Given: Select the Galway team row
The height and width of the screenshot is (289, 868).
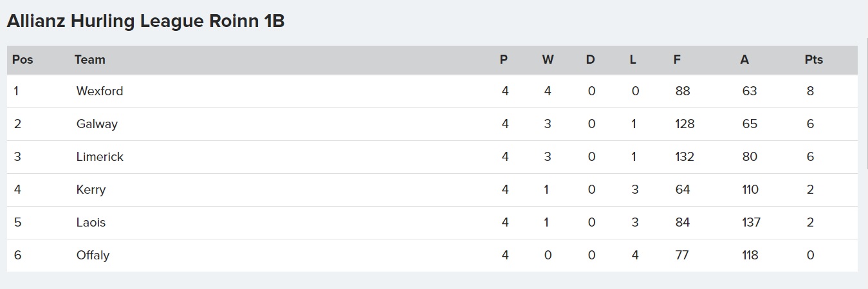Looking at the screenshot, I should 432,124.
